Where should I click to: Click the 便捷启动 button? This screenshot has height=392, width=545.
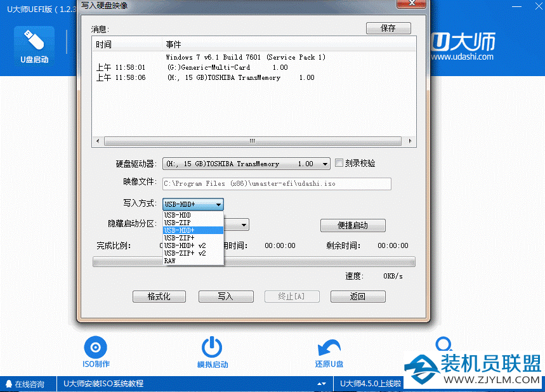[x=353, y=226]
